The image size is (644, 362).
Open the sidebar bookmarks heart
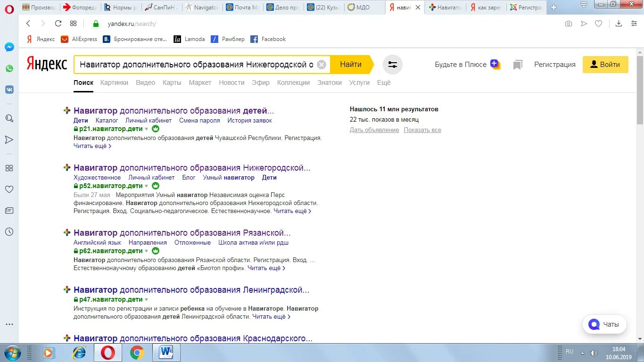(9, 189)
